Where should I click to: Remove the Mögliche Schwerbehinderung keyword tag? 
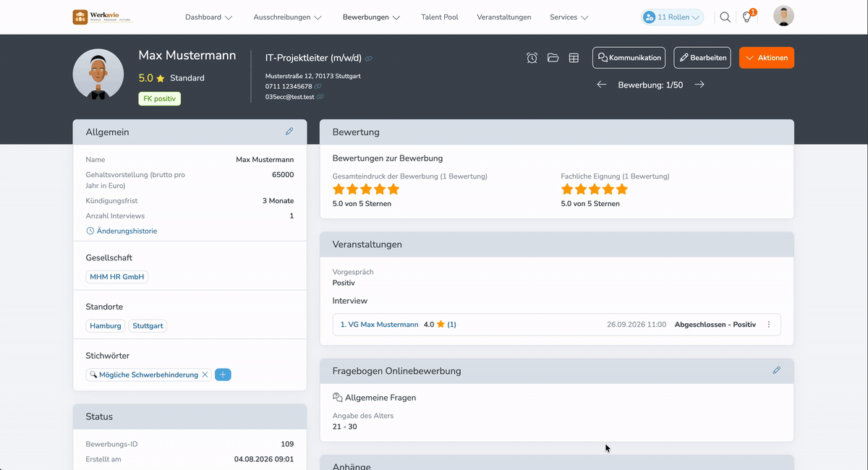click(x=205, y=375)
